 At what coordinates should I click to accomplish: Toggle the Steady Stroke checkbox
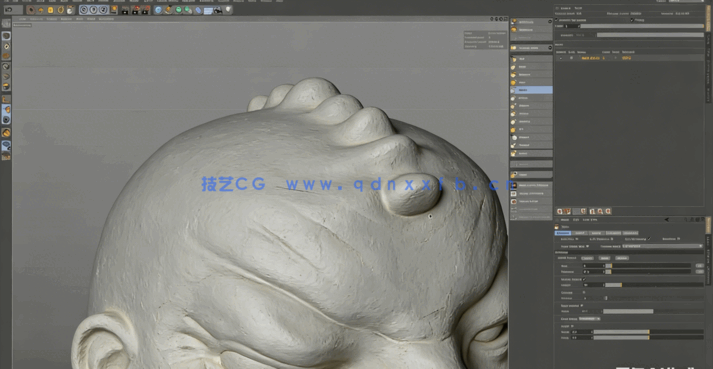coord(584,279)
